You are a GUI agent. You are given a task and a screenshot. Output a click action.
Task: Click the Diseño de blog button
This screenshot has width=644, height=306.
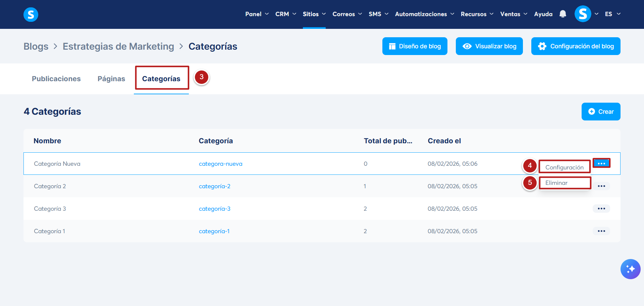click(x=415, y=46)
